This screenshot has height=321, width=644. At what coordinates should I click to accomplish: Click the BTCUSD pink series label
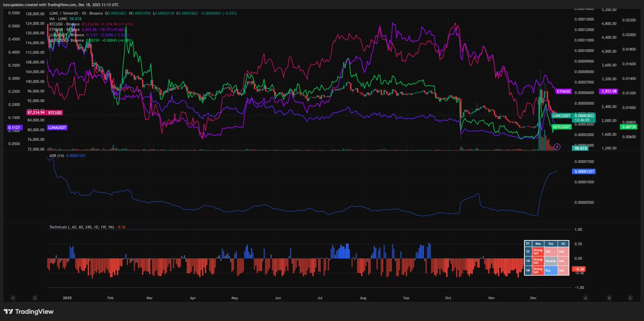(x=56, y=113)
